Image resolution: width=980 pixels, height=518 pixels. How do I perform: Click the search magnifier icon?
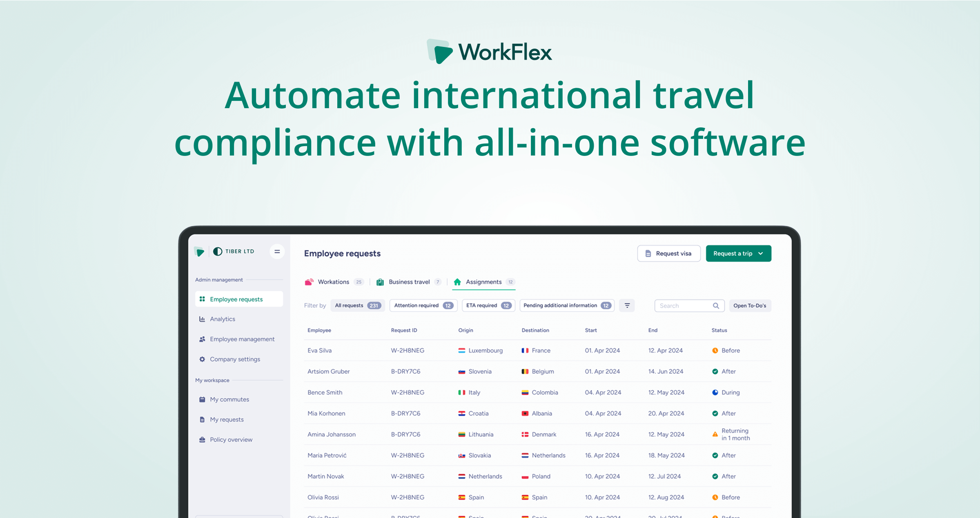click(x=716, y=306)
